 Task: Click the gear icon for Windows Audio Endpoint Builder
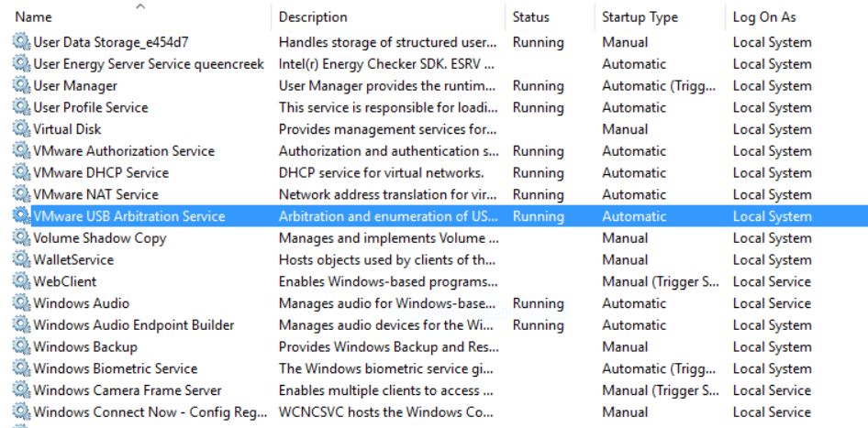[21, 324]
